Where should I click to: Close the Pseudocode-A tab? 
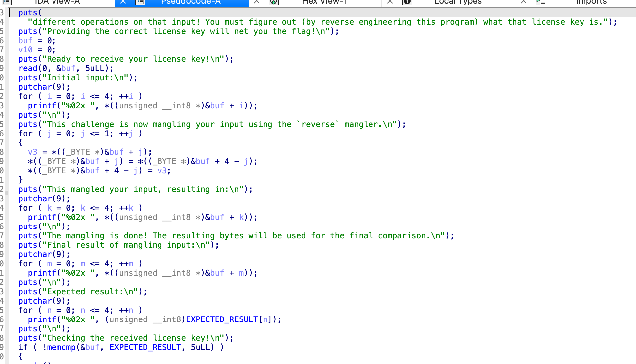123,2
